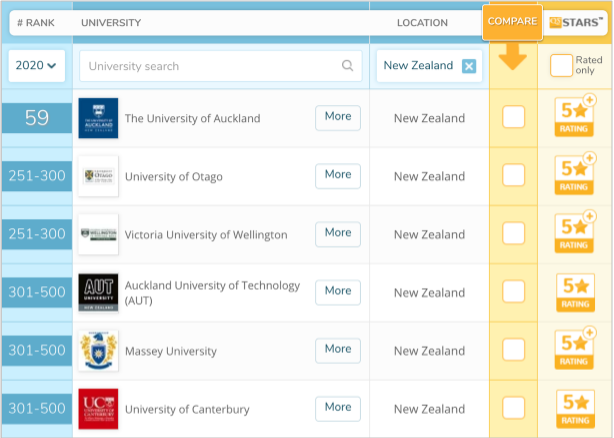Open the 5-star rating badge for Auckland
Viewport: 614px width, 438px height.
point(574,118)
